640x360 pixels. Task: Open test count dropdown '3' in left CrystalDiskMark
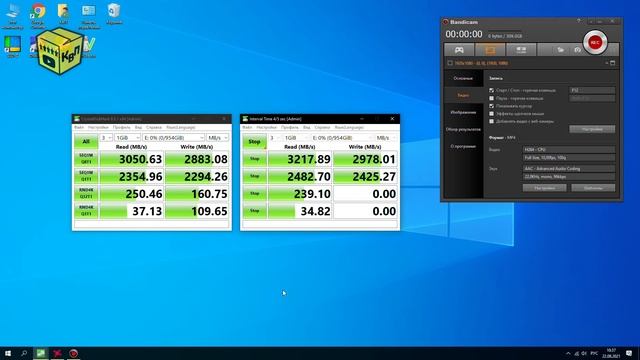point(106,138)
